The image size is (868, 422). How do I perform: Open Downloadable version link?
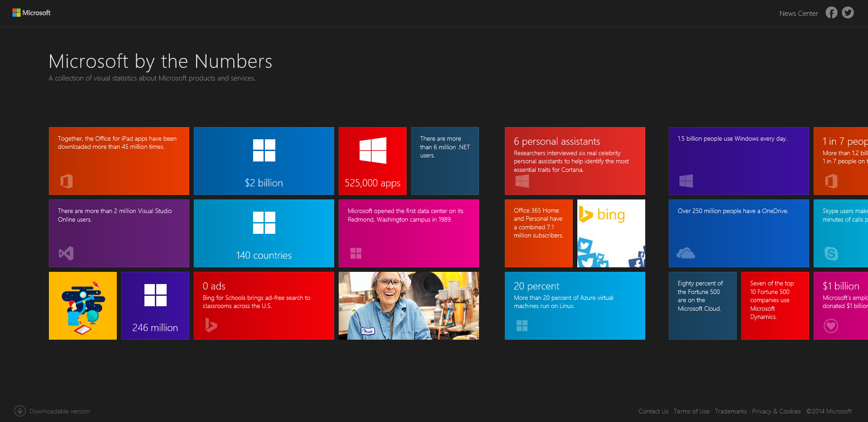59,411
